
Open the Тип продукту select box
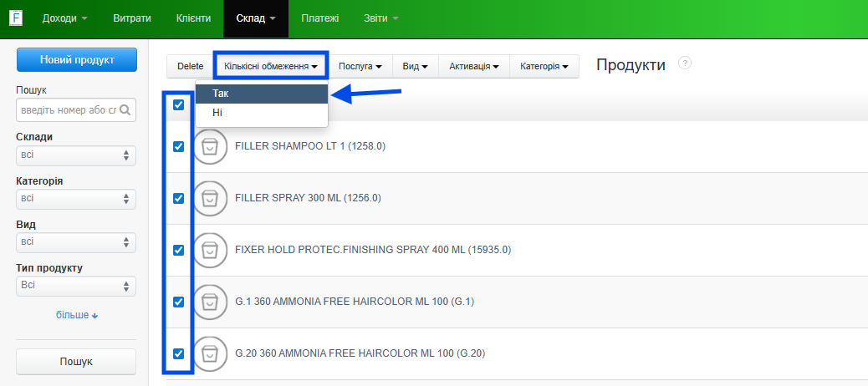[75, 286]
